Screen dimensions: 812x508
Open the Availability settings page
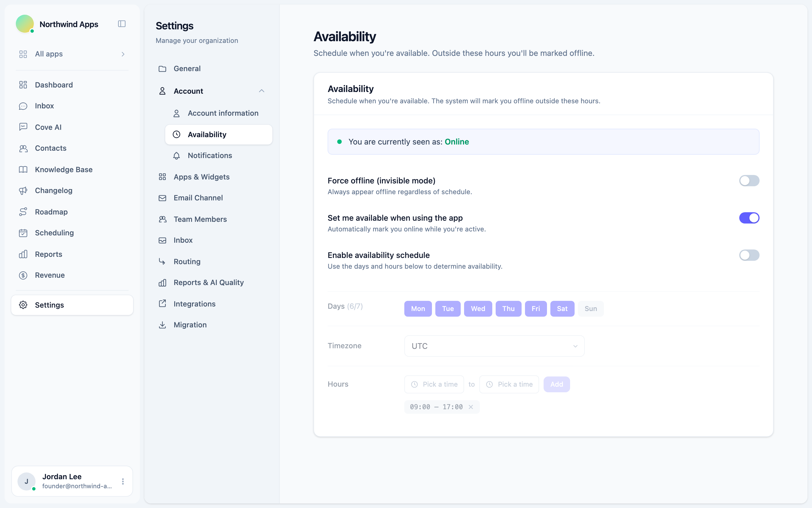point(219,134)
